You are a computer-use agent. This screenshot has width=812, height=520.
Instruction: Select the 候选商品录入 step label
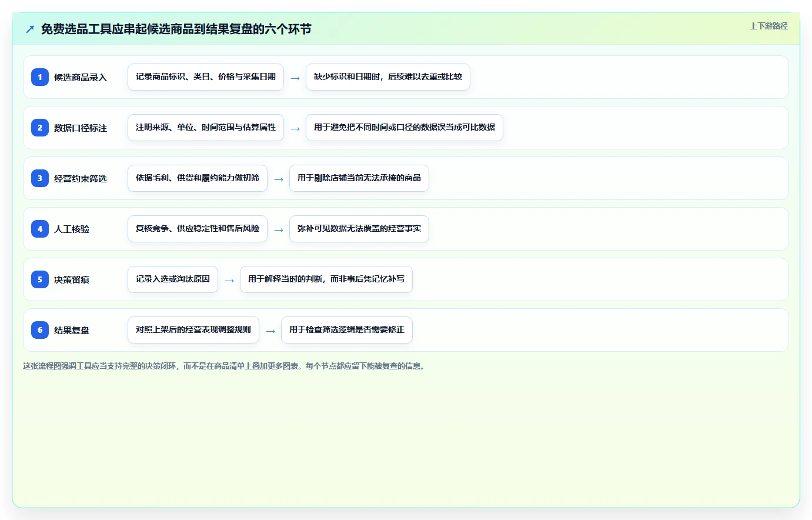pos(81,77)
